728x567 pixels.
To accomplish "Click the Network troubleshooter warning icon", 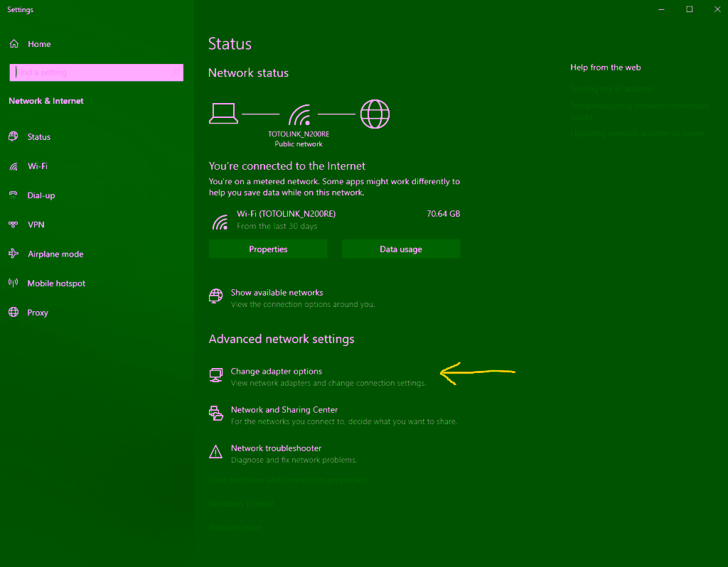I will [x=215, y=452].
